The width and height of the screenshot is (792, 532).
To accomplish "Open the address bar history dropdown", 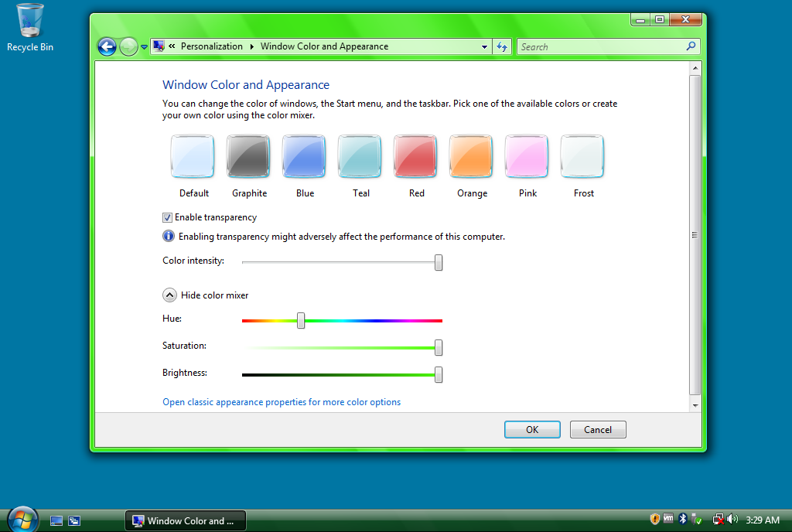I will tap(484, 47).
